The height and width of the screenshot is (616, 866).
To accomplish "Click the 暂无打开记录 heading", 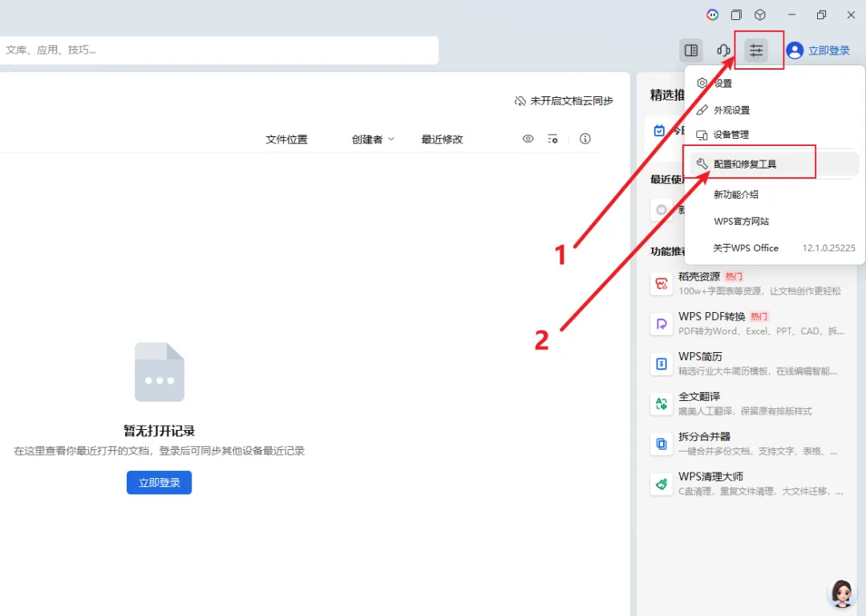I will 159,431.
